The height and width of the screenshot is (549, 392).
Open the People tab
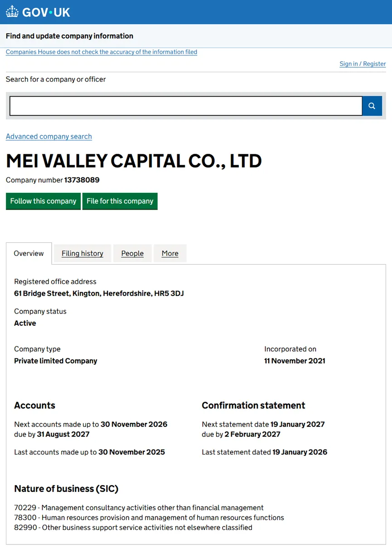132,253
